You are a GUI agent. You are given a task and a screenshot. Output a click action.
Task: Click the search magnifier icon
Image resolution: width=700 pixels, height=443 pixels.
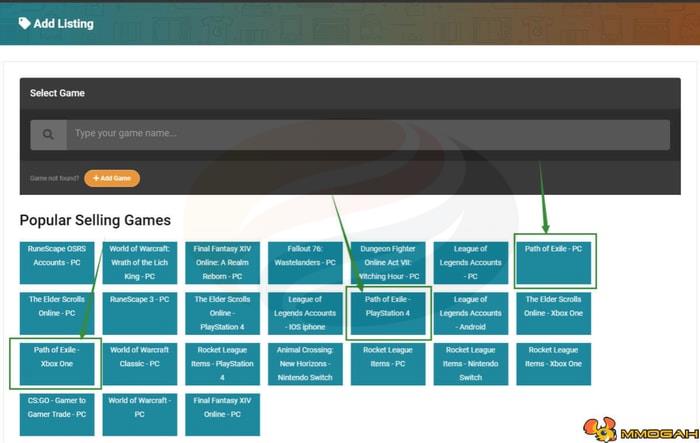[x=48, y=134]
